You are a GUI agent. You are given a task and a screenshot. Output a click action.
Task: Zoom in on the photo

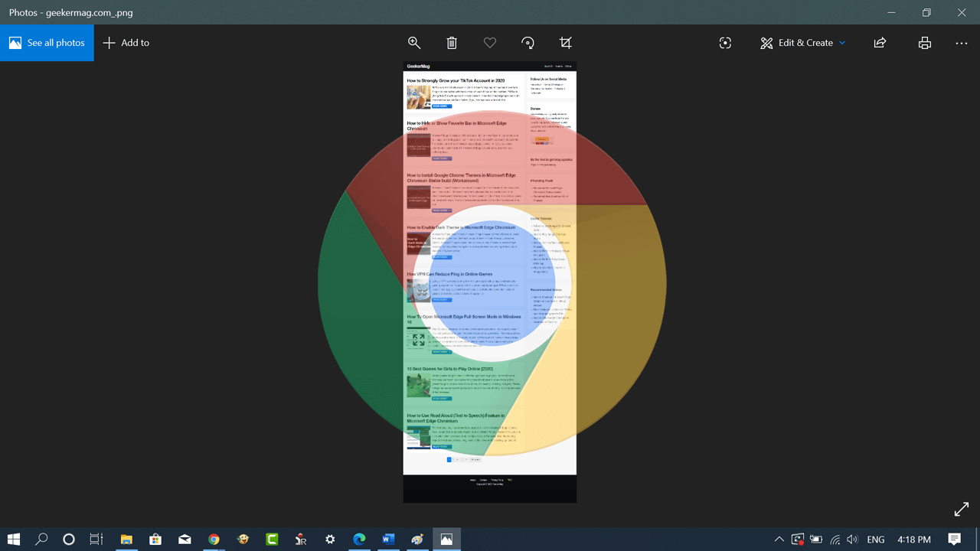pyautogui.click(x=414, y=43)
